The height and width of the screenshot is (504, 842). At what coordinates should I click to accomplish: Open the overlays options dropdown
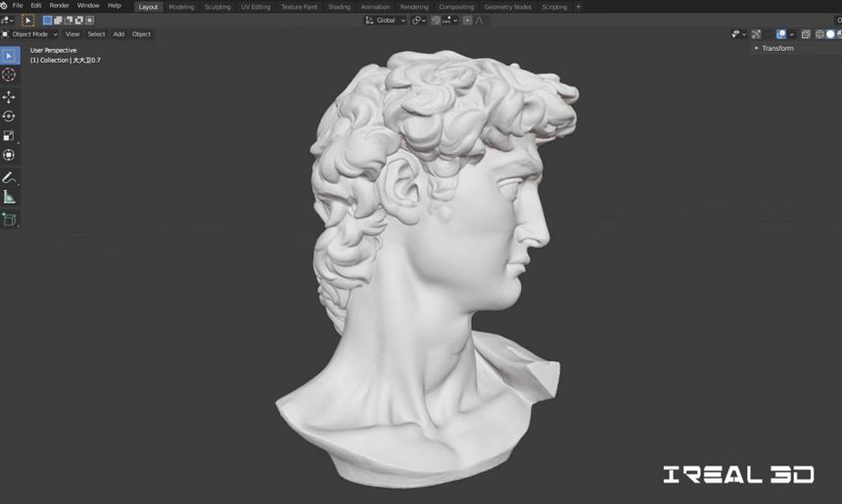[791, 34]
